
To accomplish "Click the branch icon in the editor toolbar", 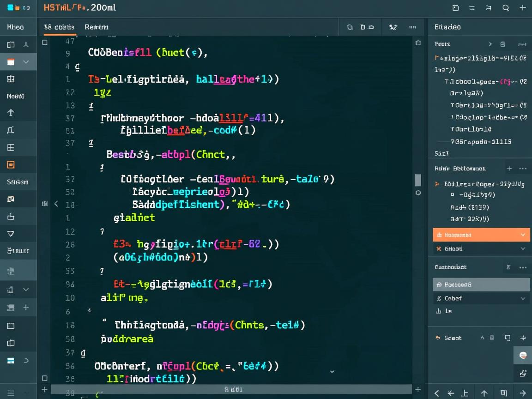I will (x=393, y=27).
